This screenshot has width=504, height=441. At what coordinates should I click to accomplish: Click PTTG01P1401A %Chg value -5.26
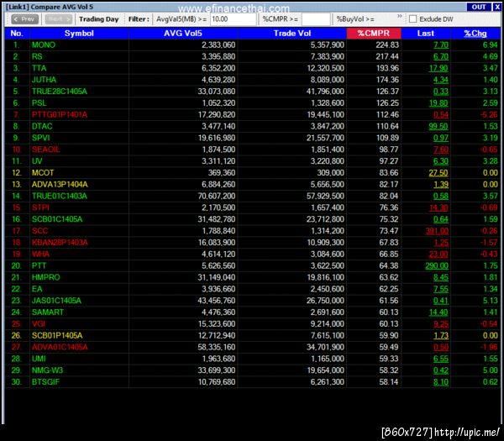[x=489, y=115]
